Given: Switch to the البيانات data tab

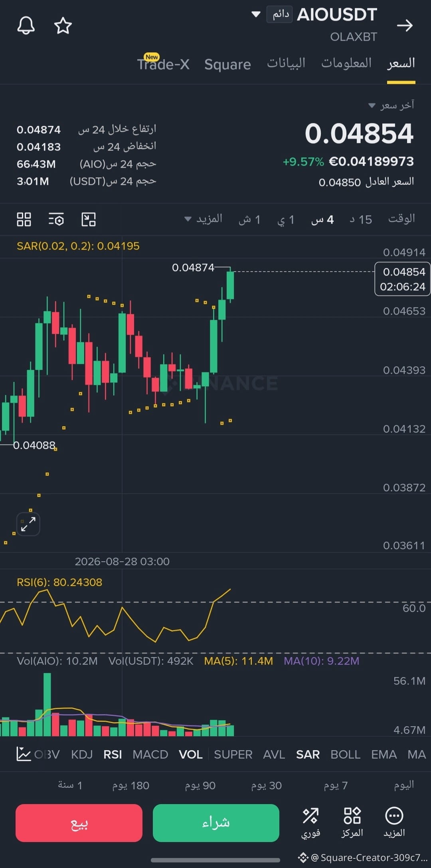Looking at the screenshot, I should (x=286, y=64).
